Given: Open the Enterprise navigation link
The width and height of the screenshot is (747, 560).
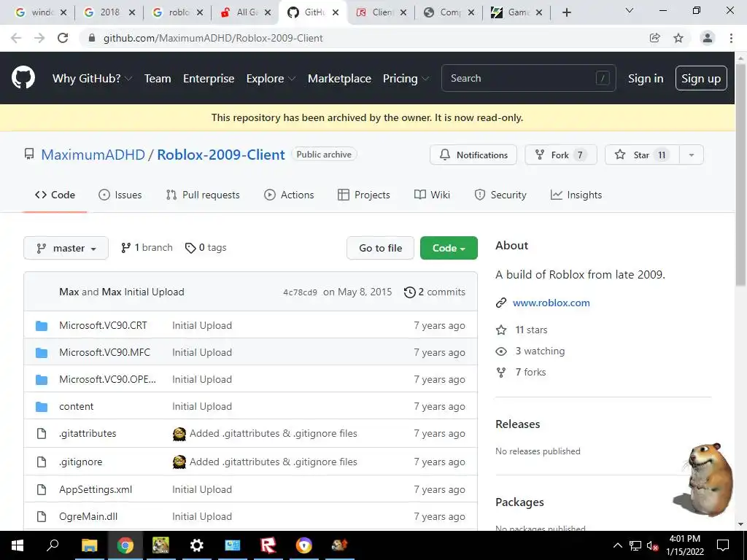Looking at the screenshot, I should click(209, 79).
